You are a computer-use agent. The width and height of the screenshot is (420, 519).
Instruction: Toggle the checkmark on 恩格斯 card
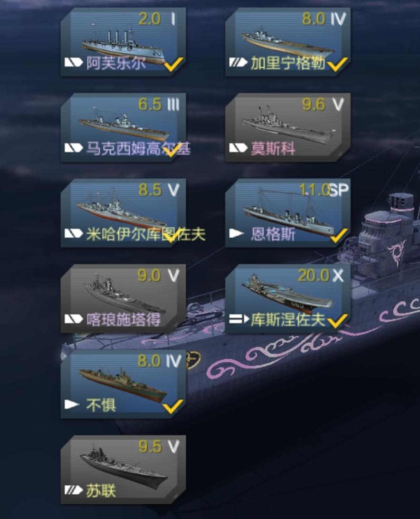(339, 235)
